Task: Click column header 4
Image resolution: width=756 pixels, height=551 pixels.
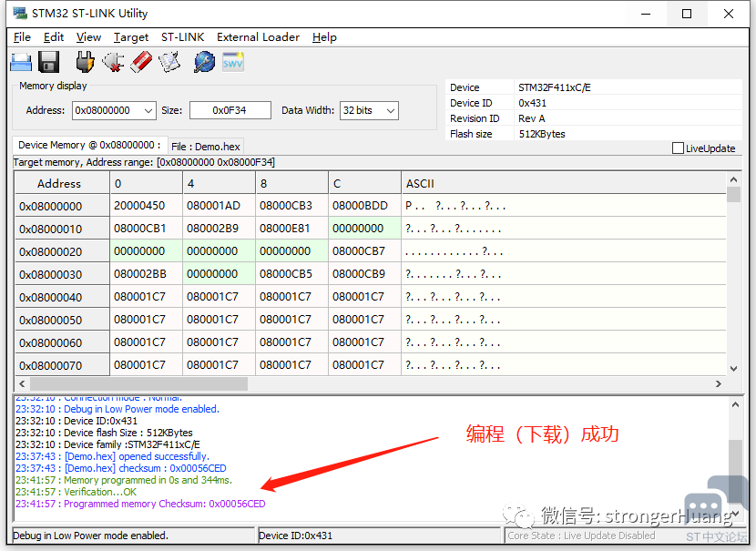Action: [219, 184]
